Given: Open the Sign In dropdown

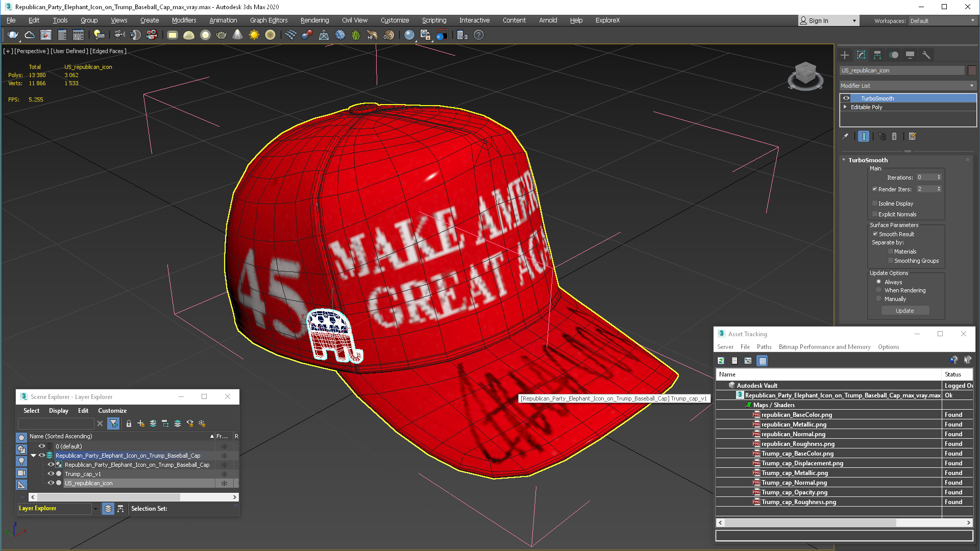Looking at the screenshot, I should pyautogui.click(x=828, y=21).
